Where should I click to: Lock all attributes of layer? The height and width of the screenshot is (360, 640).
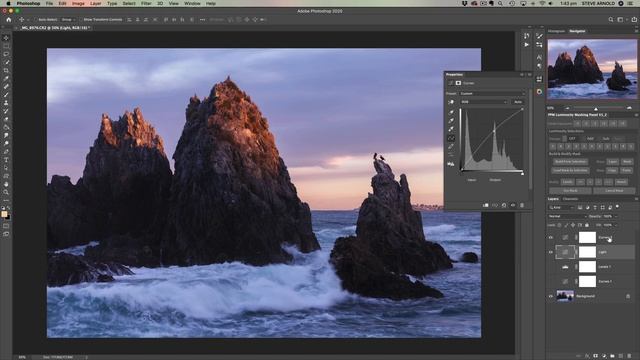pos(587,225)
